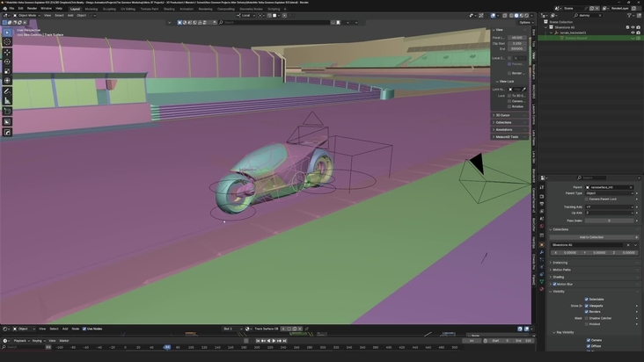Screen dimensions: 644x362
Task: Select the Measure tool
Action: pos(7,101)
